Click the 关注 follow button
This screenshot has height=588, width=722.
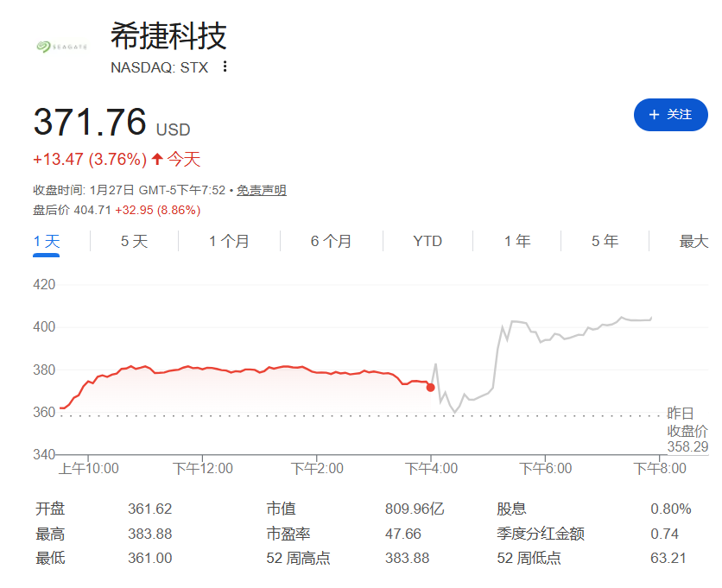[671, 115]
